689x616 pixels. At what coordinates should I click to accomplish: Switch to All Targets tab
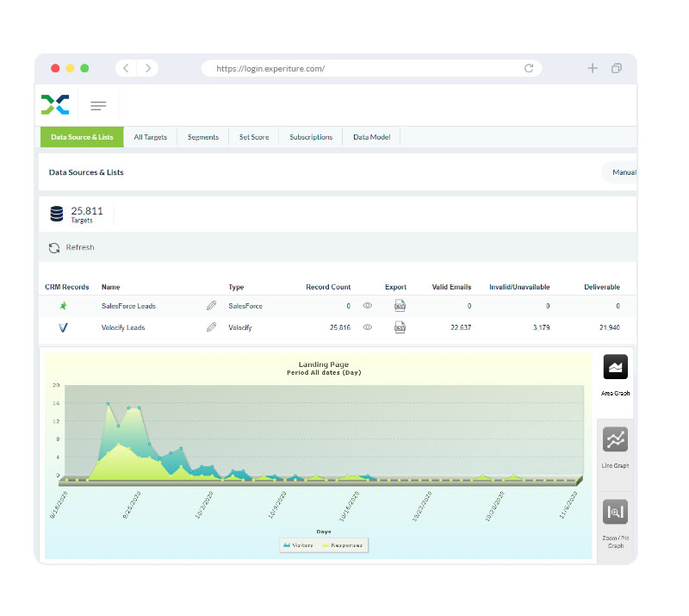150,137
